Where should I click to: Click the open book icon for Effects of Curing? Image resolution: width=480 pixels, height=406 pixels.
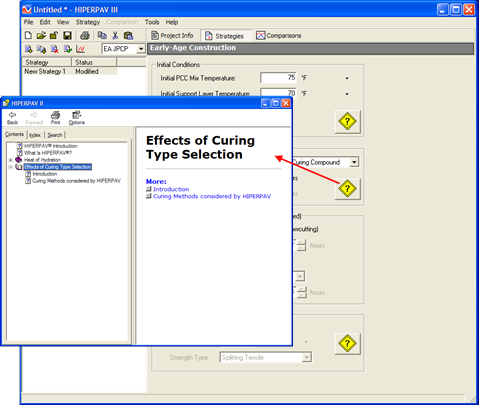pos(19,167)
